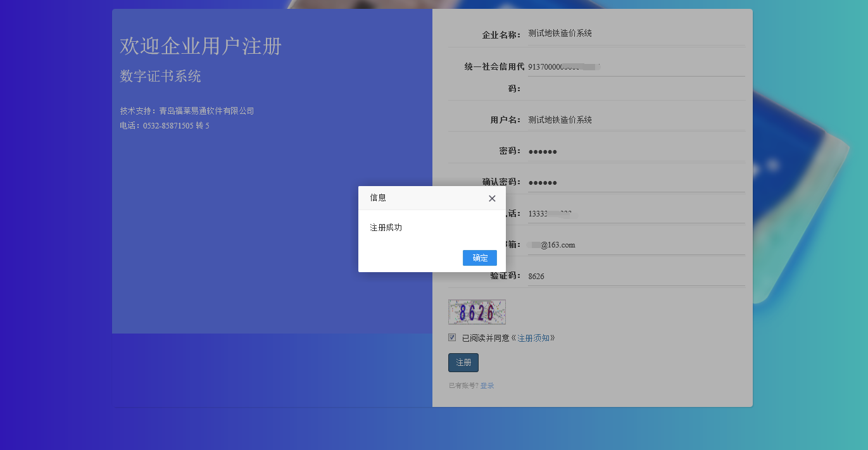Close the 信息 dialog with the X icon
This screenshot has width=868, height=450.
click(x=492, y=198)
